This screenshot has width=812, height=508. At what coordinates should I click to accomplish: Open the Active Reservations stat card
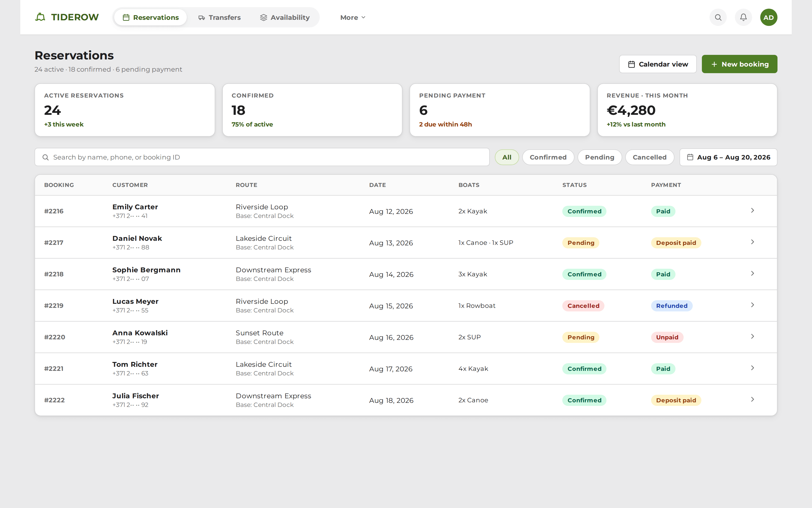(x=125, y=110)
